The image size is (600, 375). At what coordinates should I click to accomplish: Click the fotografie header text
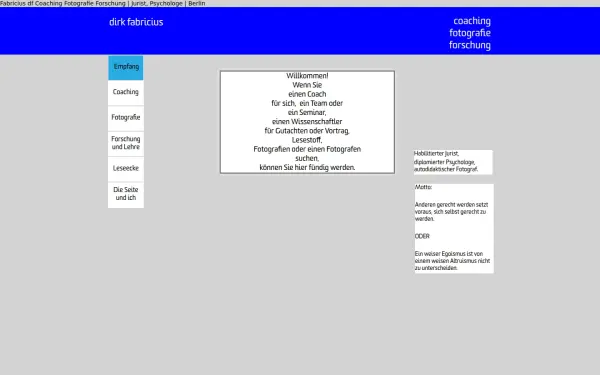pos(470,33)
